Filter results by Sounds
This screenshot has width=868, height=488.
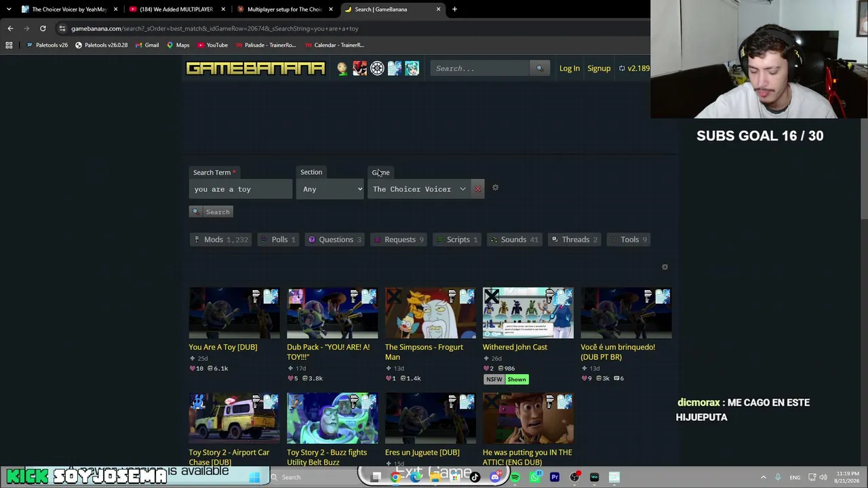pyautogui.click(x=514, y=239)
